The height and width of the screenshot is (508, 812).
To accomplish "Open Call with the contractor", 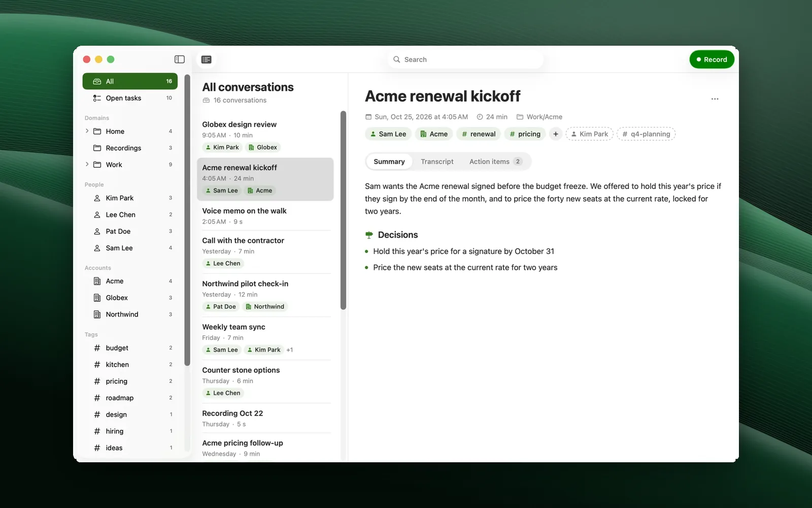I will (x=265, y=251).
